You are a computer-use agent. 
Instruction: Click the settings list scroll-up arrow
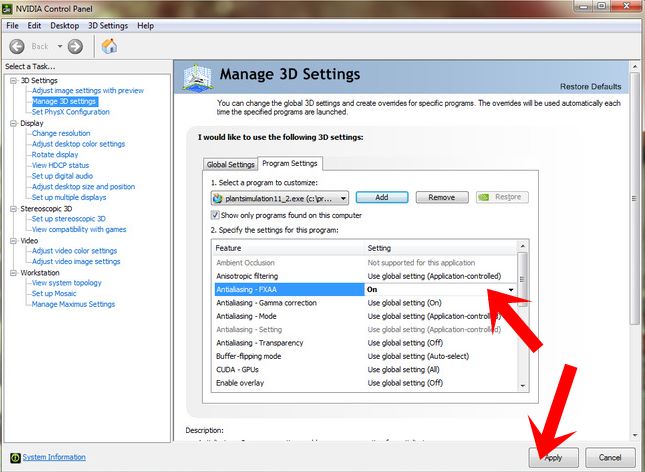tap(522, 246)
